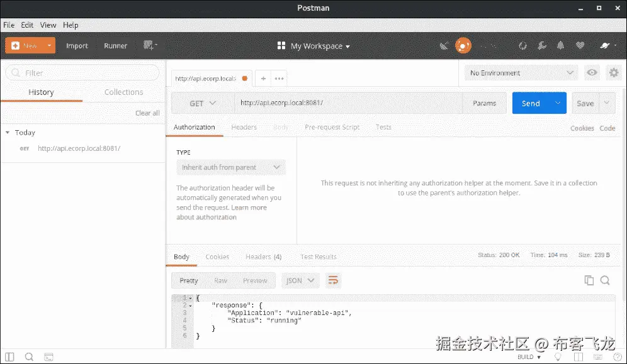The width and height of the screenshot is (627, 364).
Task: Open the Inherit auth from parent dropdown
Action: (231, 167)
